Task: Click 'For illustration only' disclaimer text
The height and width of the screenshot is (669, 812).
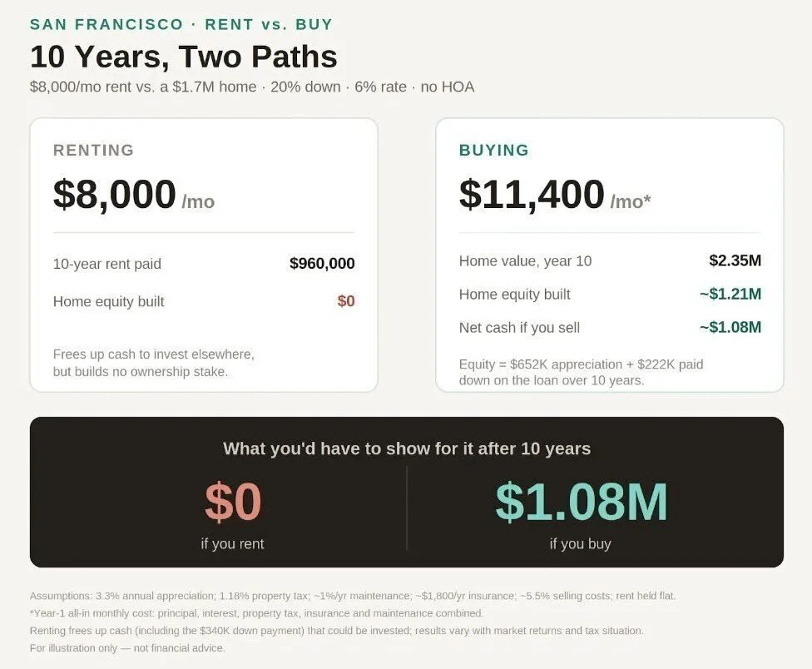Action: pyautogui.click(x=127, y=647)
